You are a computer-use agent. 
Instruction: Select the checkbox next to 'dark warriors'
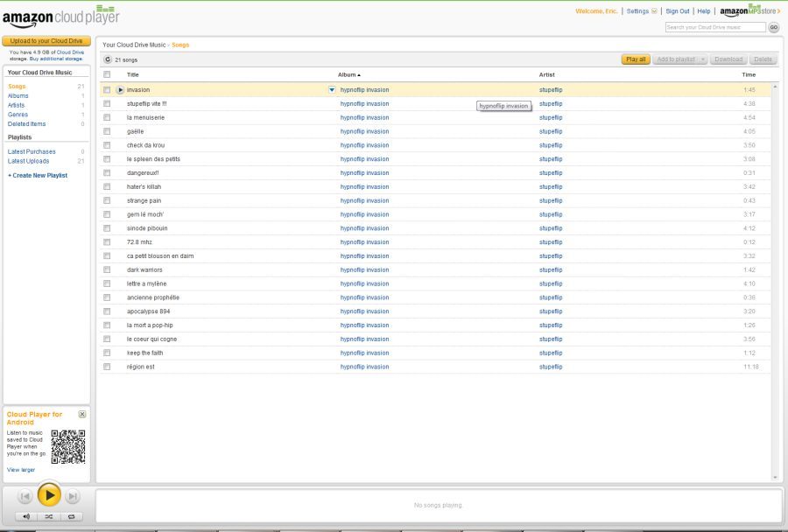(107, 269)
